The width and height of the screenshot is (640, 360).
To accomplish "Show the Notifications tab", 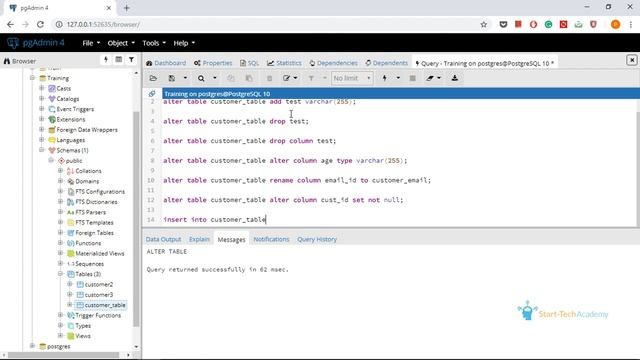I will click(x=271, y=239).
